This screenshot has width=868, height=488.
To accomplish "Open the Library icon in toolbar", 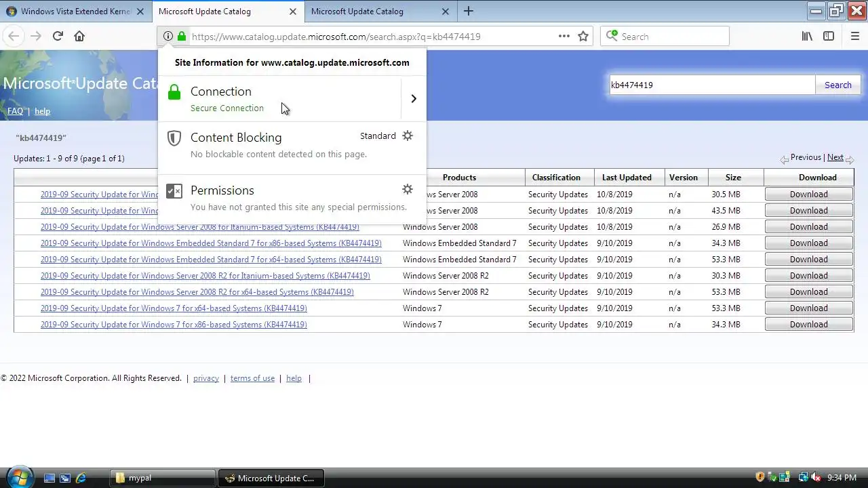I will (807, 37).
